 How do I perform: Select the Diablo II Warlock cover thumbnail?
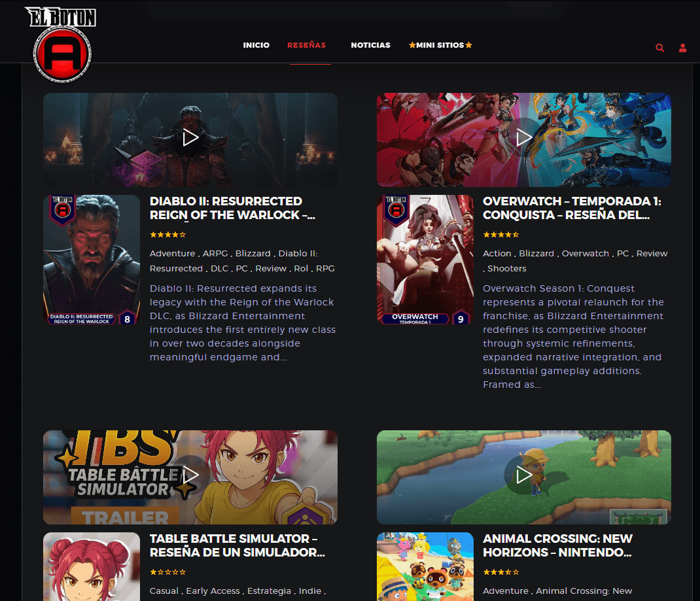(x=92, y=260)
